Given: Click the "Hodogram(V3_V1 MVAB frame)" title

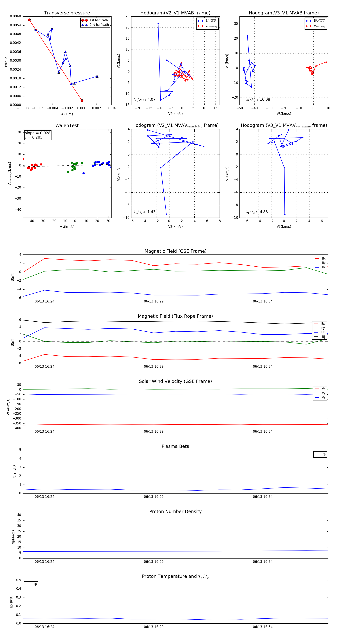Looking at the screenshot, I should coord(284,13).
